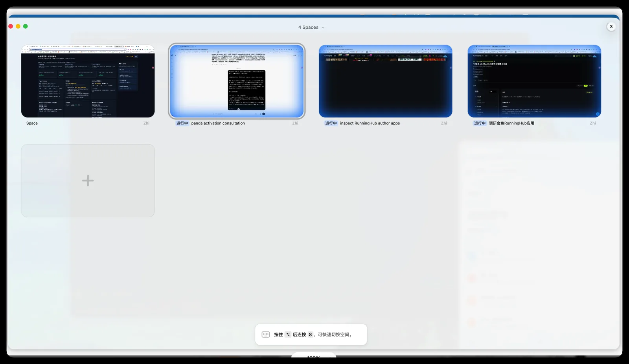Click the Option key symbol in the hint
Viewport: 629px width, 364px height.
[288, 335]
